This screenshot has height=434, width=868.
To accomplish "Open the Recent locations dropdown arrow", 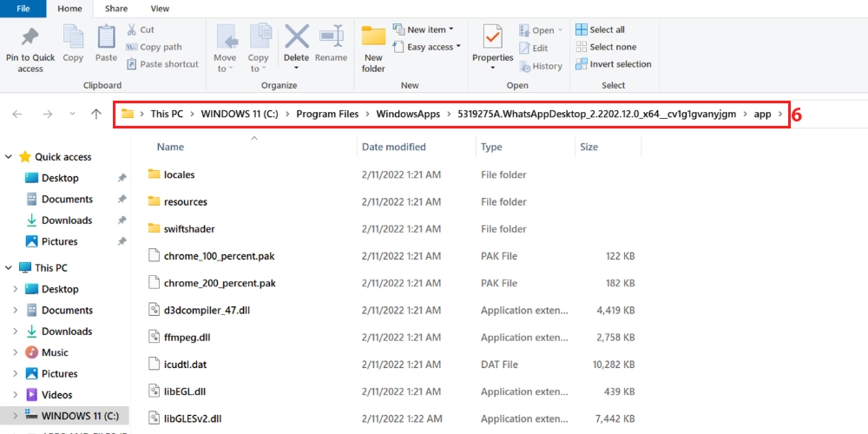I will pos(72,114).
